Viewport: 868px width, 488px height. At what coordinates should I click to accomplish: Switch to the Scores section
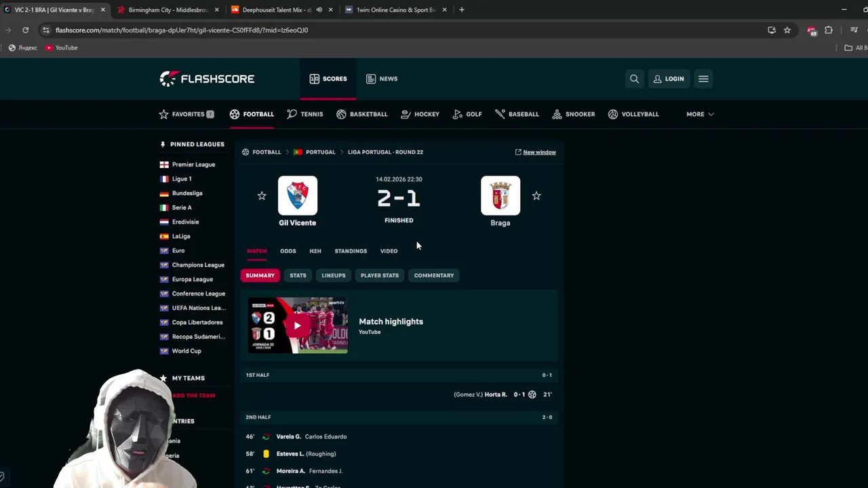click(x=328, y=79)
